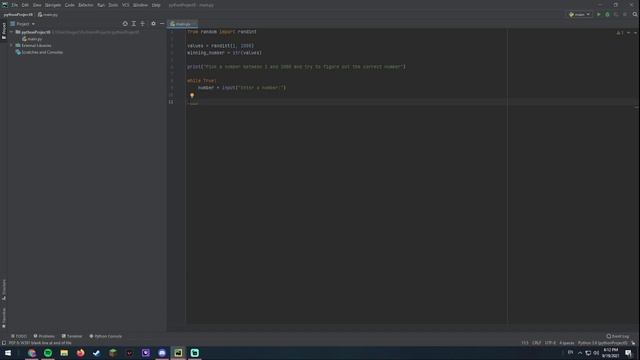Click the PyCharm taskbar icon
640x360 pixels.
(178, 353)
